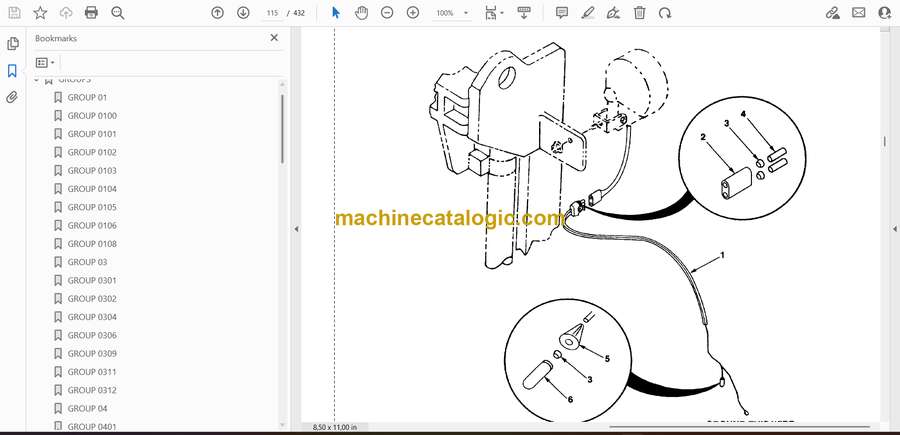
Task: Select the sign document tool
Action: point(614,13)
